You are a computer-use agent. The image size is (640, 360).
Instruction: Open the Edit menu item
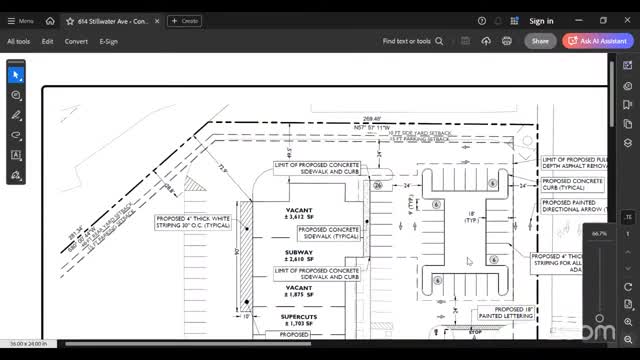(x=47, y=41)
